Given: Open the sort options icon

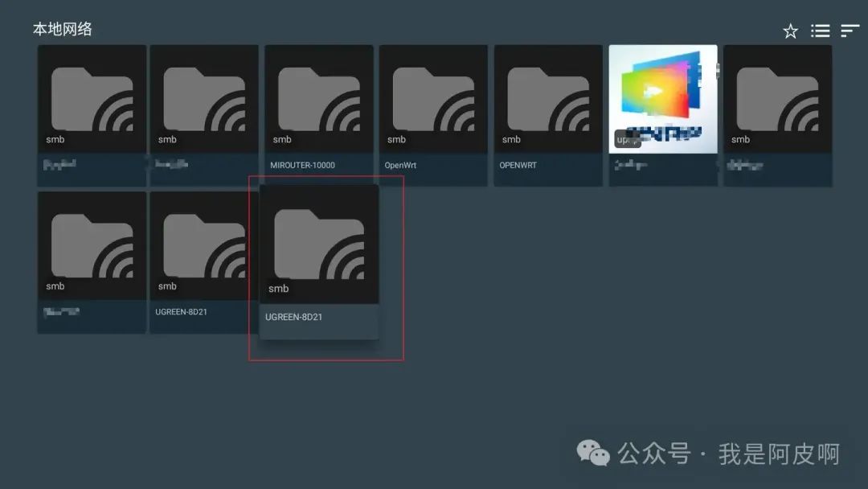Looking at the screenshot, I should click(x=850, y=31).
